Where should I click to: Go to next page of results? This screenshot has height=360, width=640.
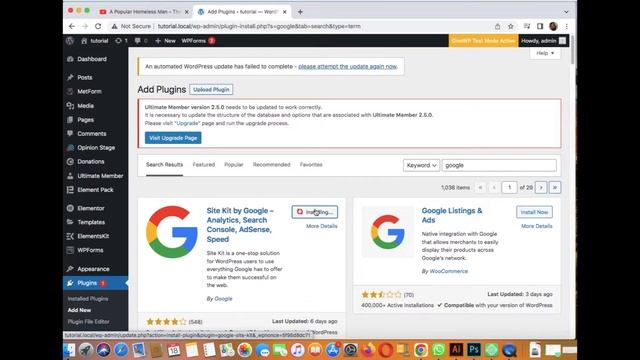541,187
